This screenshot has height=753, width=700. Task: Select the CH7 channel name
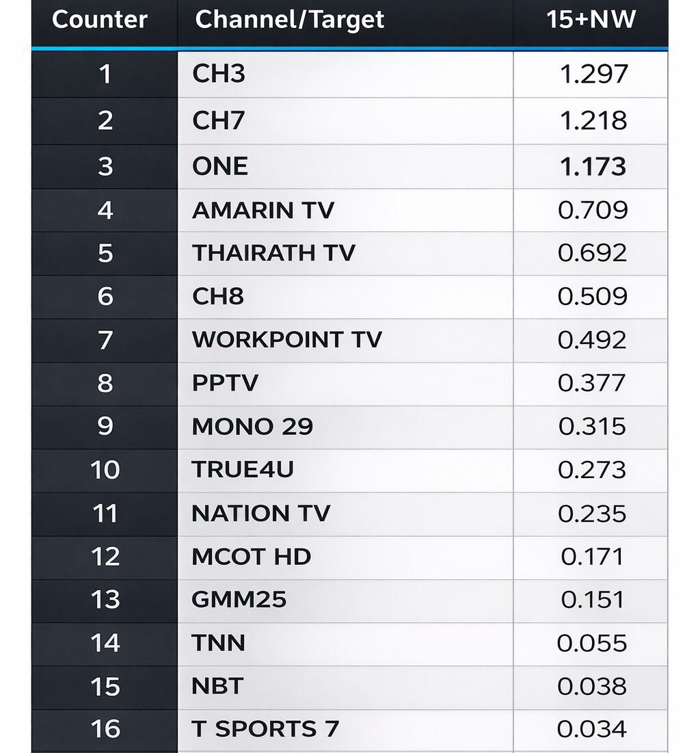(219, 120)
